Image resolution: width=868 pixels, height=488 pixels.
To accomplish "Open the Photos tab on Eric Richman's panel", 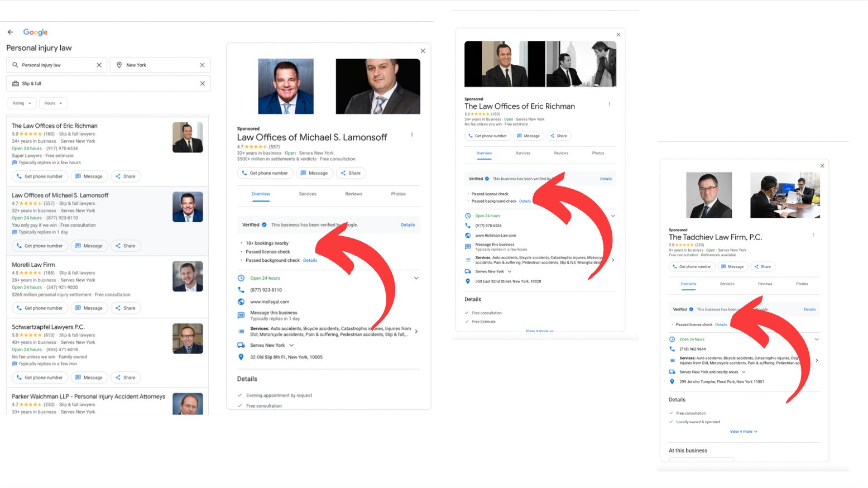I will click(x=598, y=153).
